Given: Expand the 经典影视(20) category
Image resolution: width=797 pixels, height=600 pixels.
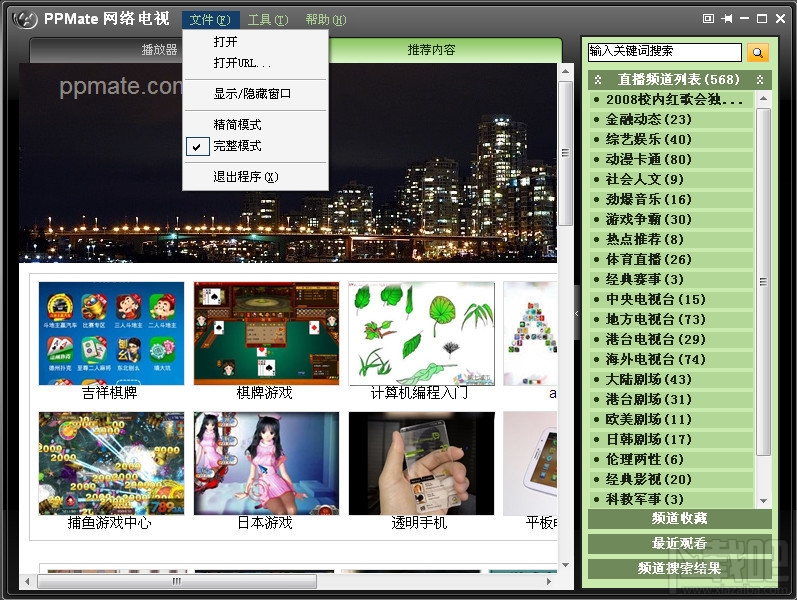Looking at the screenshot, I should coord(671,479).
